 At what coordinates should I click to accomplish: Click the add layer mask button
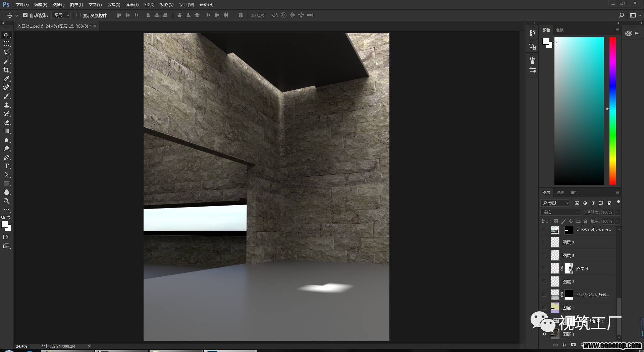click(x=573, y=345)
